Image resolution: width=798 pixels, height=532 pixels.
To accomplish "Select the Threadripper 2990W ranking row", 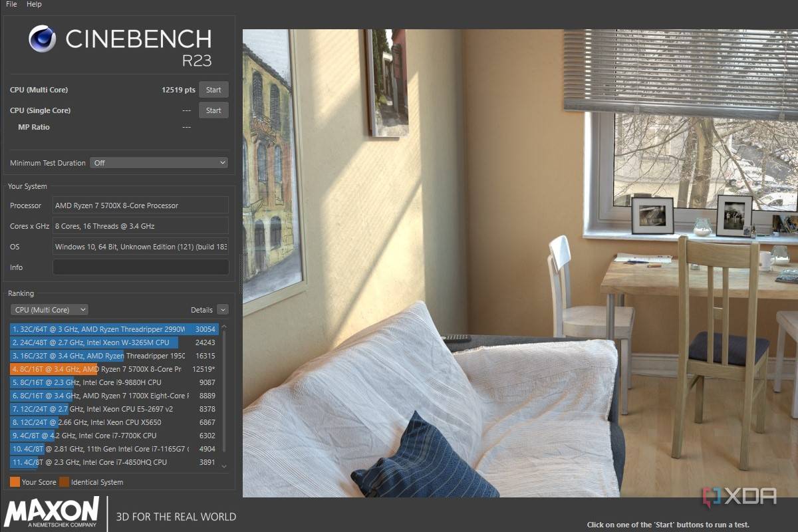I will 114,329.
